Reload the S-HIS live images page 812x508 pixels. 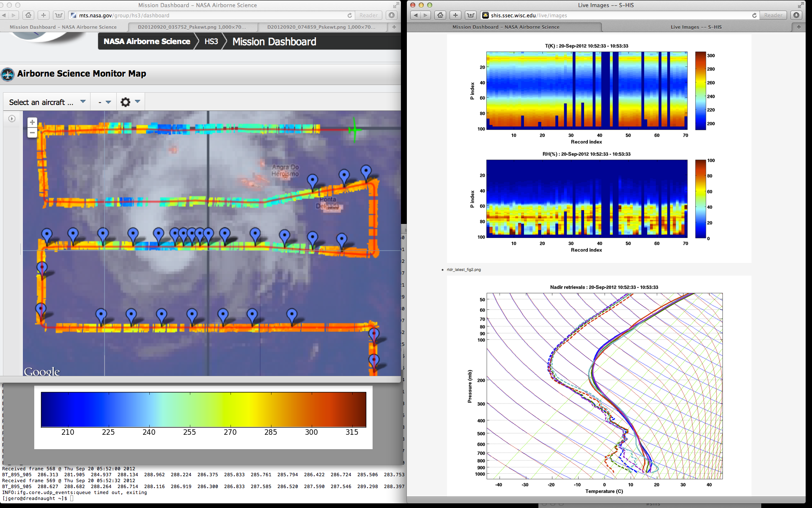pos(754,15)
